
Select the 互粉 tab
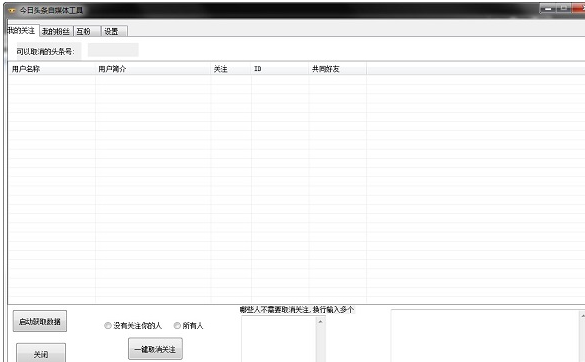click(x=87, y=31)
